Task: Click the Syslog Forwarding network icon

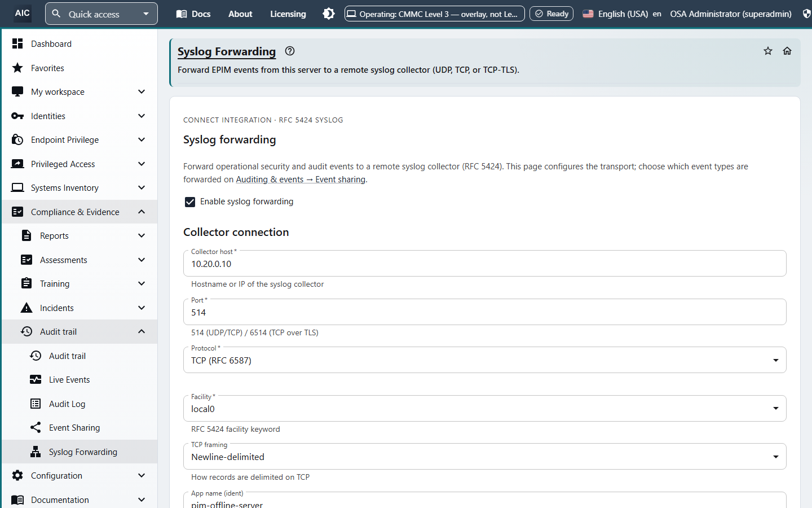Action: point(36,452)
